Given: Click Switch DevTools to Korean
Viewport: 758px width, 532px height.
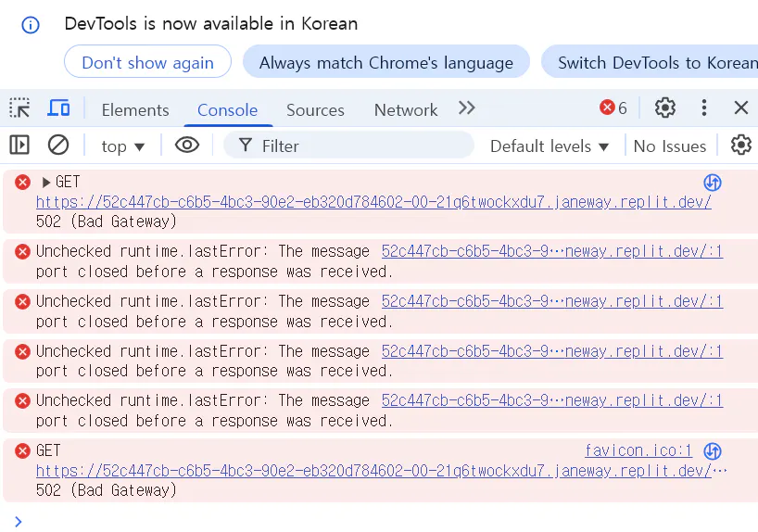Looking at the screenshot, I should coord(650,62).
